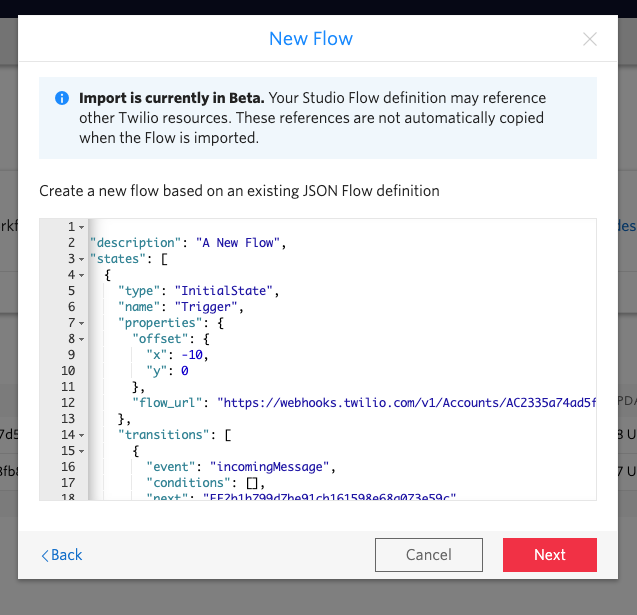The height and width of the screenshot is (615, 637).
Task: Go back using the Back link
Action: coord(62,555)
